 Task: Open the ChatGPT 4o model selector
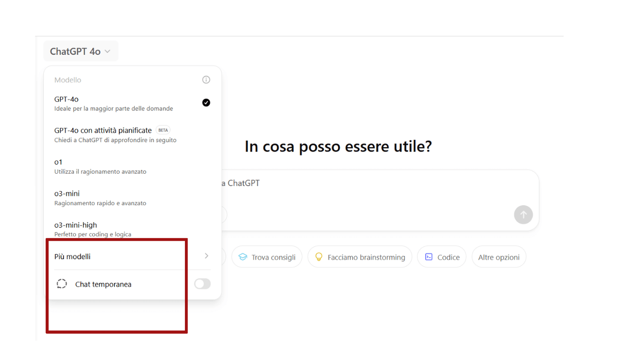81,51
